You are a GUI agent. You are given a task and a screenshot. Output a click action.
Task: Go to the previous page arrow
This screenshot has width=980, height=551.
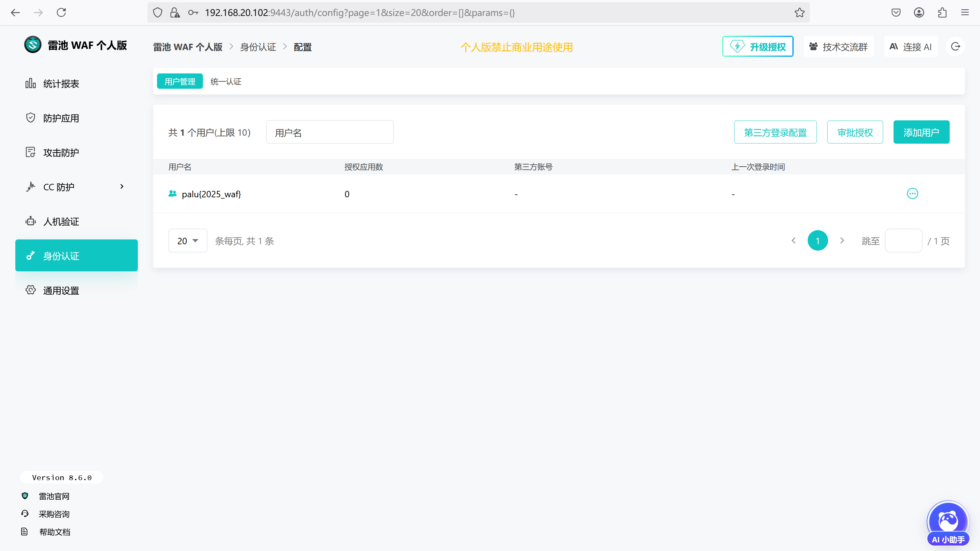click(794, 240)
